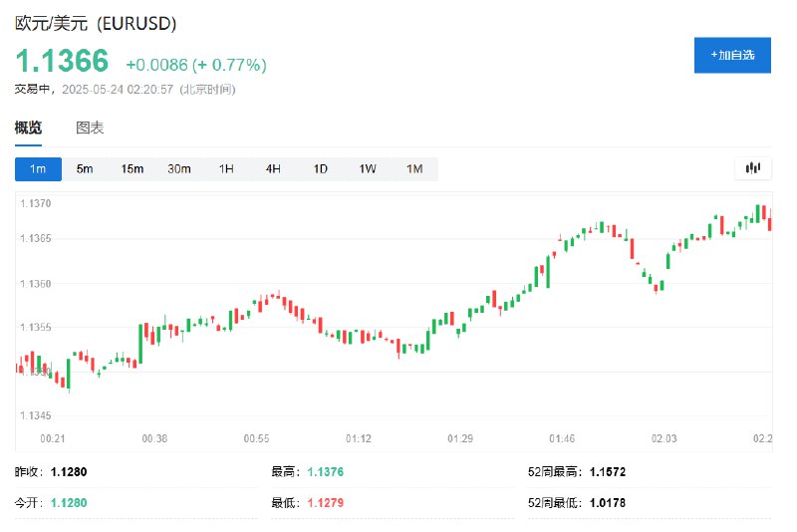Click the 欧元/美元 (EURUSD) title
Screen dimensions: 797x532
(x=96, y=23)
